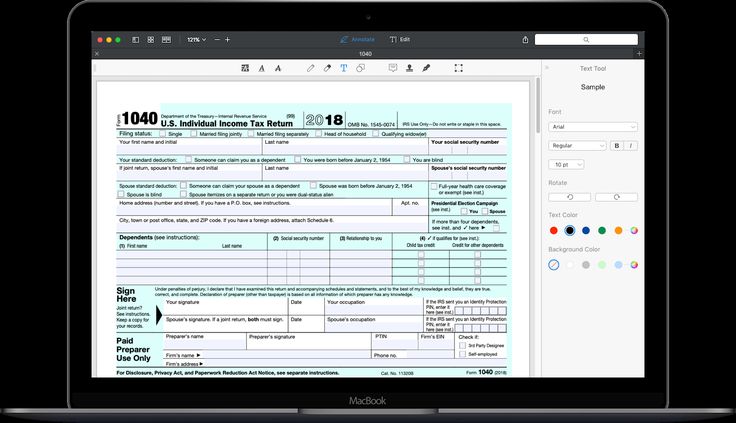
Task: Toggle the bold B button
Action: [616, 145]
